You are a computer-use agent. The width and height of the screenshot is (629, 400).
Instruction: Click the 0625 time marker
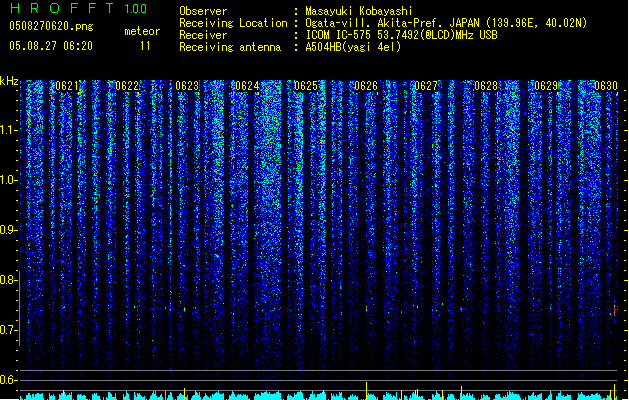point(306,86)
